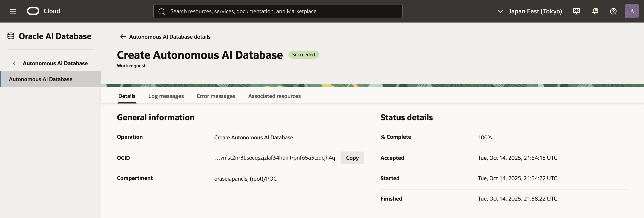The width and height of the screenshot is (644, 218).
Task: Collapse the Autonomous AI Database sidebar chevron
Action: click(x=14, y=64)
